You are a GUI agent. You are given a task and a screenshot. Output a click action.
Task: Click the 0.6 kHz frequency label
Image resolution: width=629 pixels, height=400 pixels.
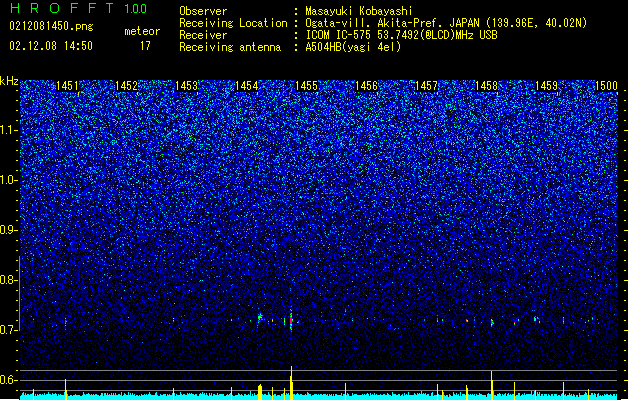pos(9,380)
